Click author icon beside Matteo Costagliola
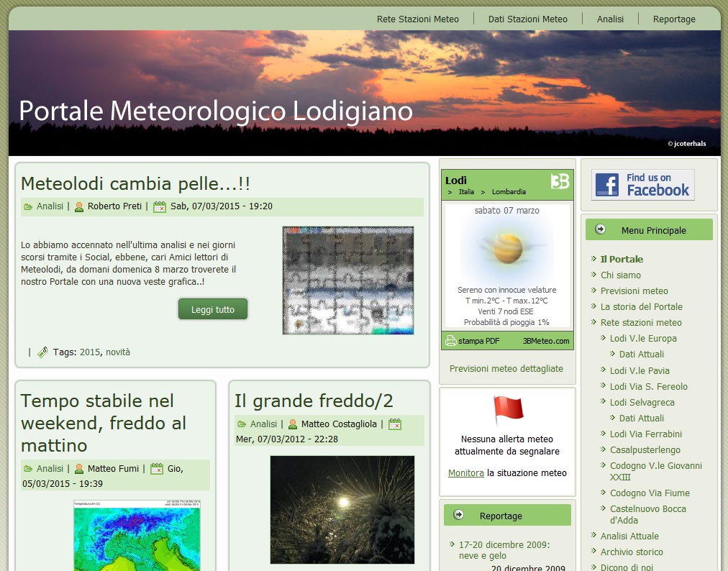 [293, 424]
